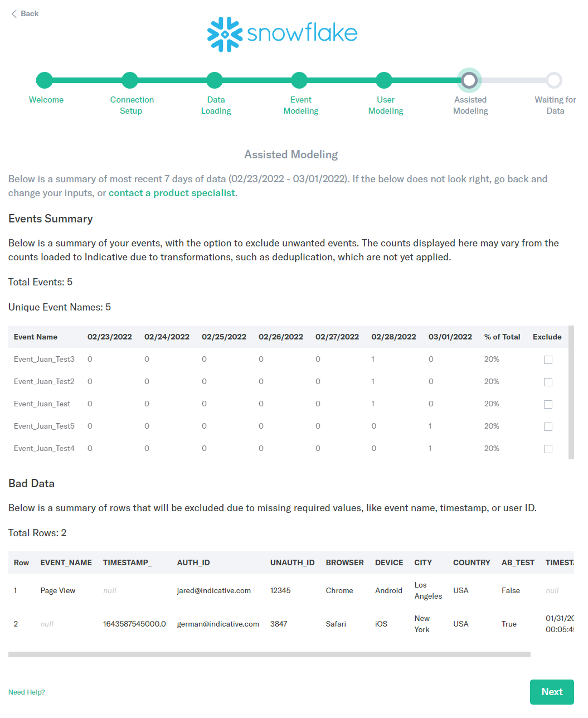Screen dimensions: 588x718
Task: Select the Data Loading step circle
Action: 215,80
